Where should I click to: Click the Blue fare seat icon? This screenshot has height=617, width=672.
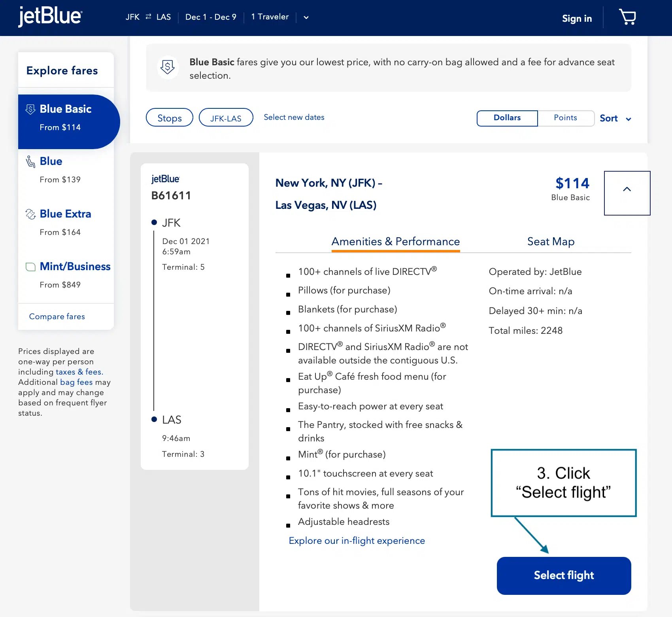(x=30, y=161)
